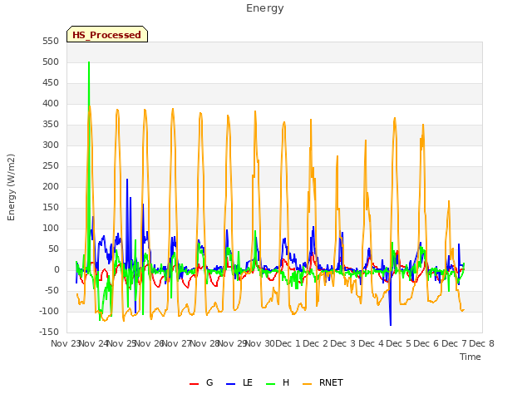532x399 pixels.
Task: Click the blue LE legend color marker
Action: click(230, 384)
